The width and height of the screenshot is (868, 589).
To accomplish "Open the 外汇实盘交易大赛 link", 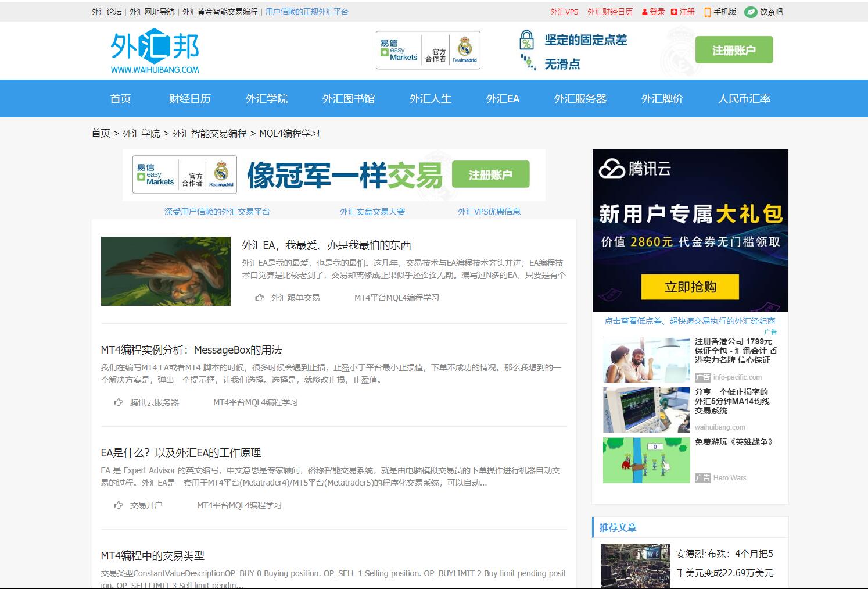I will (x=372, y=212).
